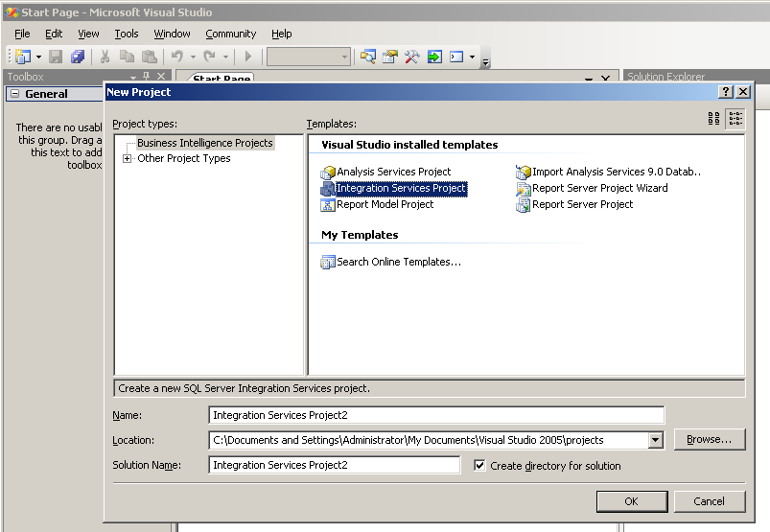
Task: Click the Cancel button
Action: (x=710, y=501)
